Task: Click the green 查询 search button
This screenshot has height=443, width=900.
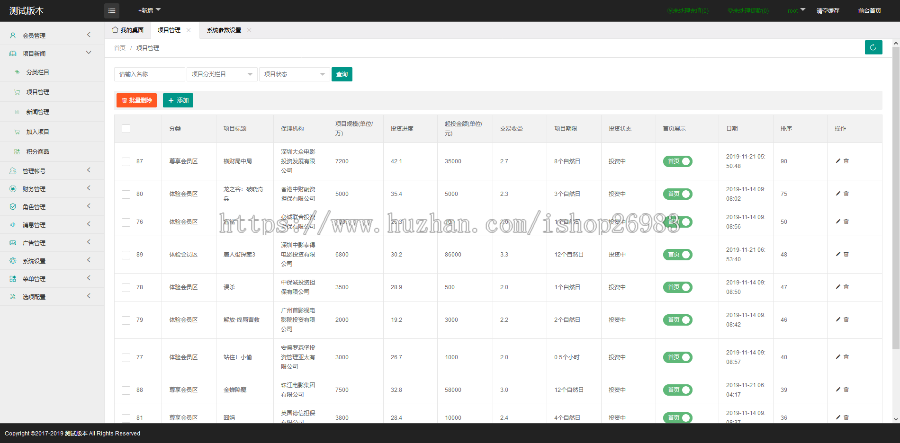Action: click(x=342, y=74)
